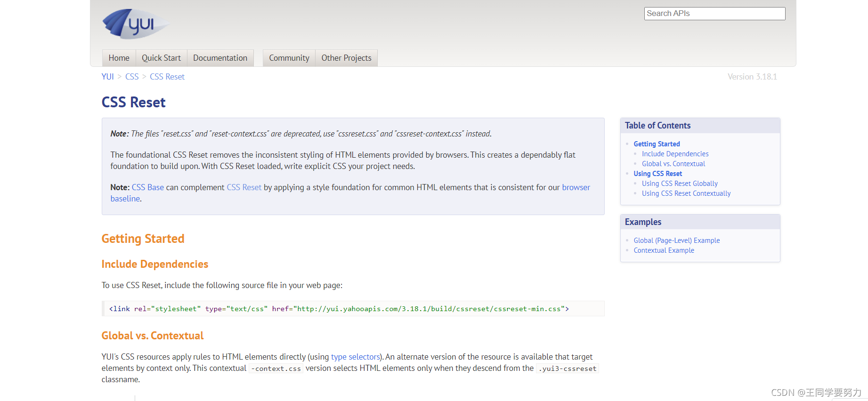Click the .yui3-cssreset inline code
This screenshot has height=401, width=868.
click(x=568, y=369)
